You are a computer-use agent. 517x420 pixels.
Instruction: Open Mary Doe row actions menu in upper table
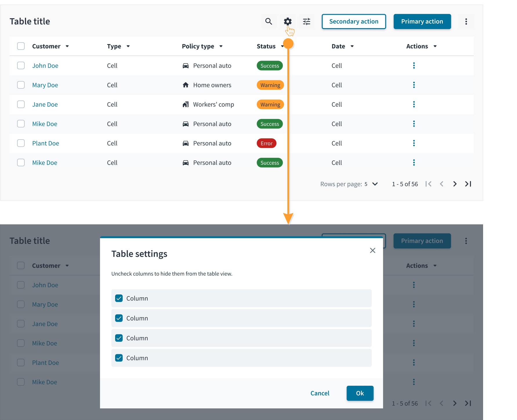pyautogui.click(x=414, y=85)
